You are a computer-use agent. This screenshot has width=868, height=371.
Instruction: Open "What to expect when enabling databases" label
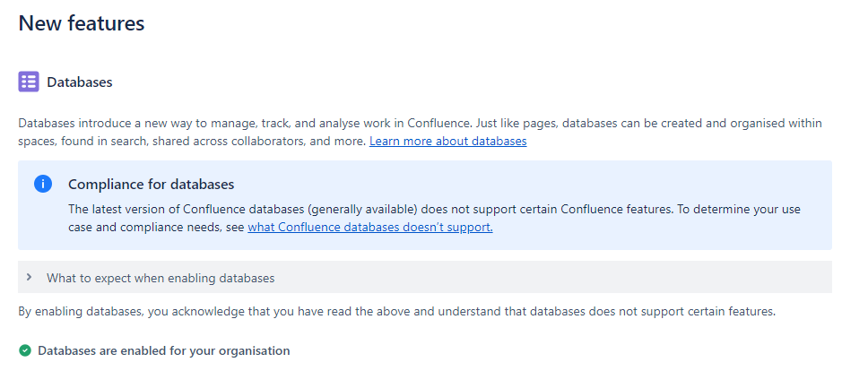tap(161, 278)
